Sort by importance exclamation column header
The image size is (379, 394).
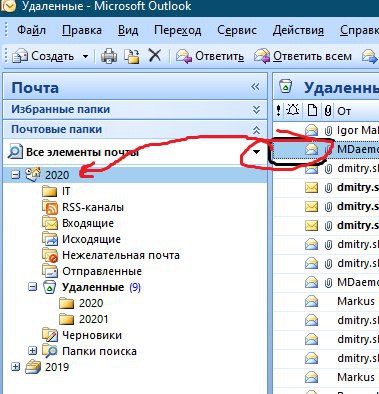pyautogui.click(x=279, y=110)
